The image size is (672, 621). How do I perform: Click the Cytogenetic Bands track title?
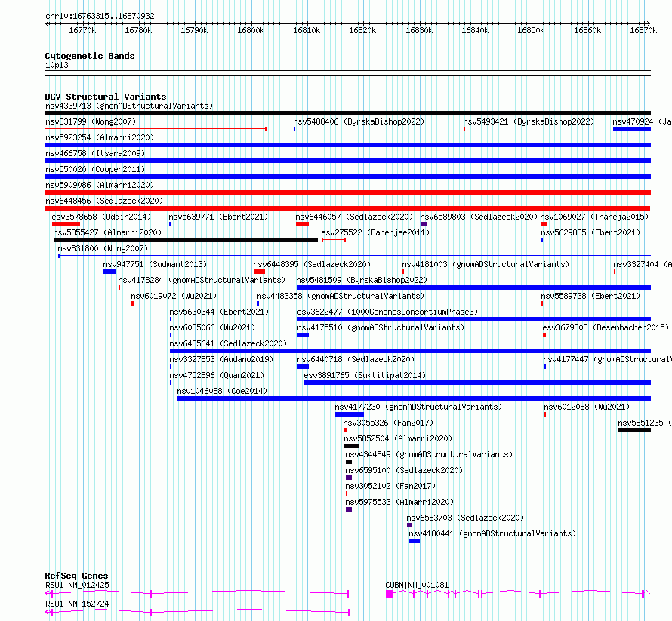[90, 56]
